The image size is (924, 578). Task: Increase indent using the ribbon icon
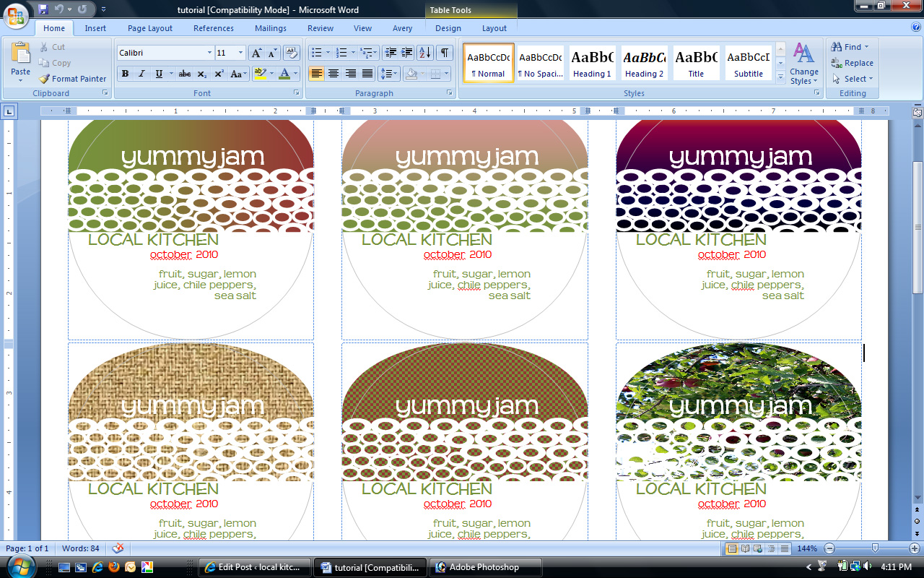407,53
